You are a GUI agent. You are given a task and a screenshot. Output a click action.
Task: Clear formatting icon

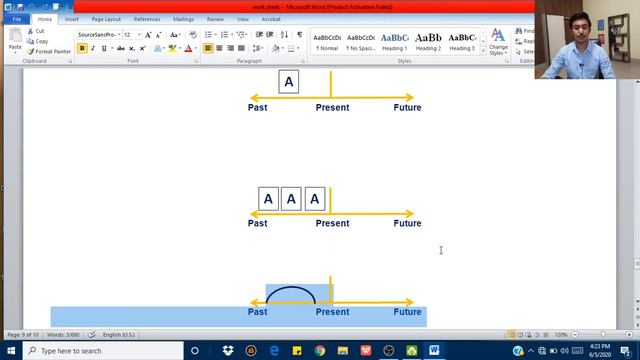193,35
